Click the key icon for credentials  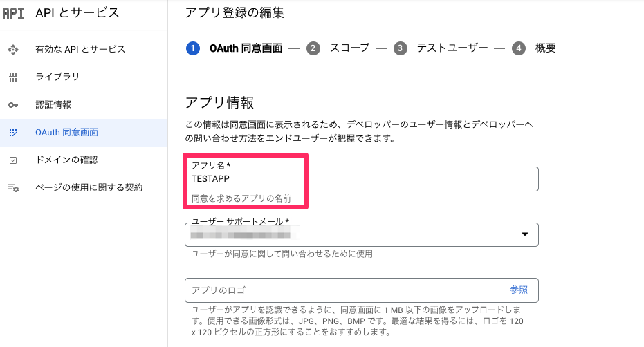[13, 105]
